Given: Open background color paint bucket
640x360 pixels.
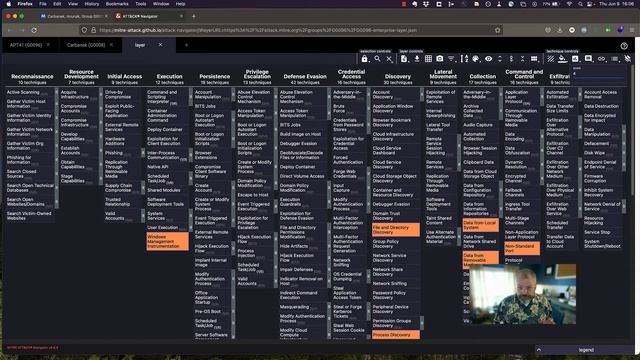Looking at the screenshot, I should (x=562, y=59).
